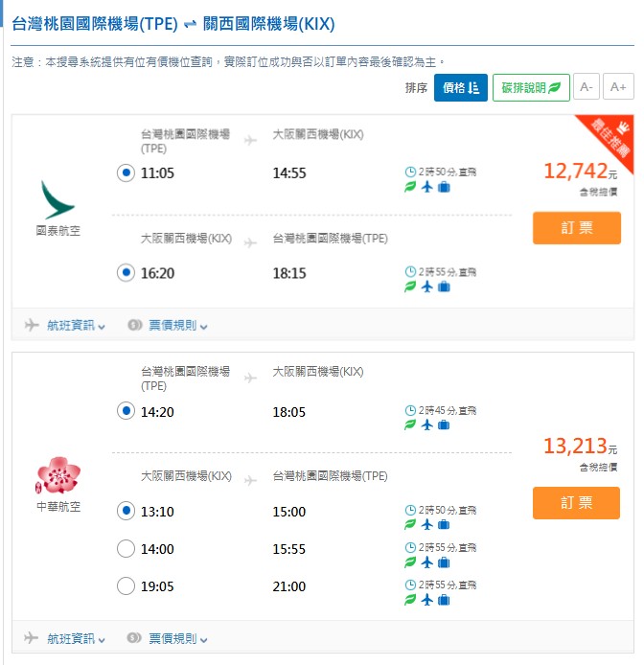Click green leaf icon on 11:05 flight
Screen dimensions: 644x665
[410, 187]
